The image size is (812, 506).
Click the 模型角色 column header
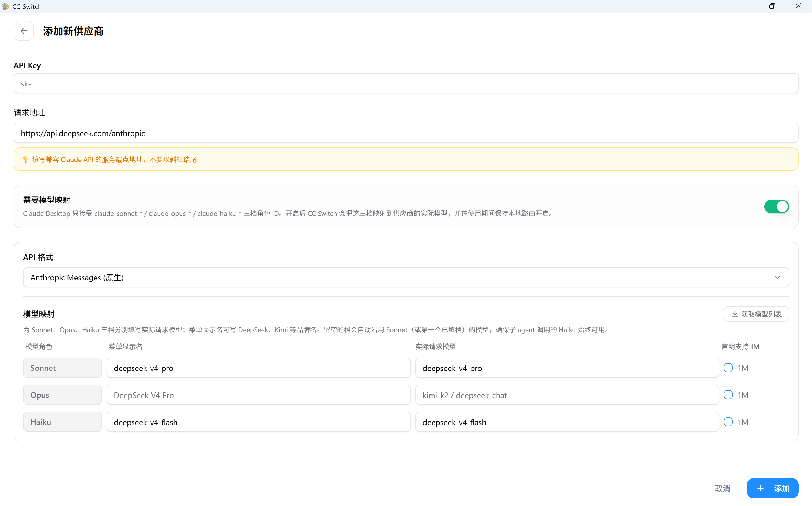pyautogui.click(x=39, y=347)
